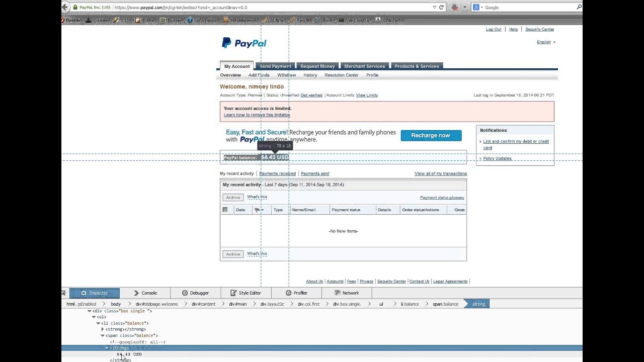The width and height of the screenshot is (644, 362).
Task: Click the Profile submenu item
Action: pos(372,75)
